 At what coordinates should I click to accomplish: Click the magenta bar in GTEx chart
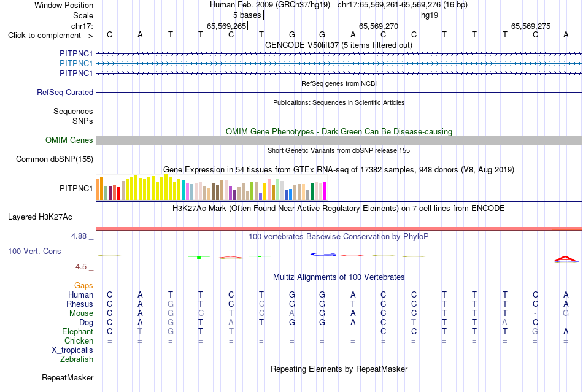(325, 191)
